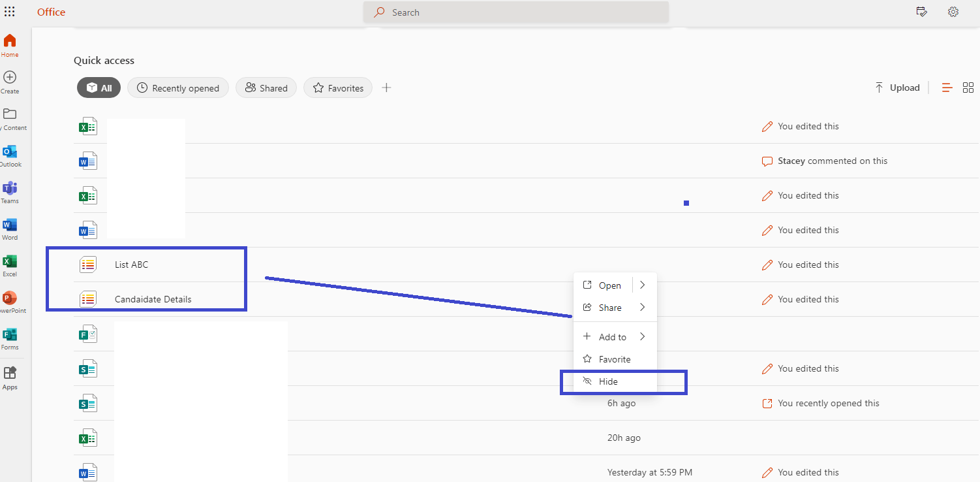
Task: Open the Candaidate Details list icon
Action: click(x=88, y=299)
